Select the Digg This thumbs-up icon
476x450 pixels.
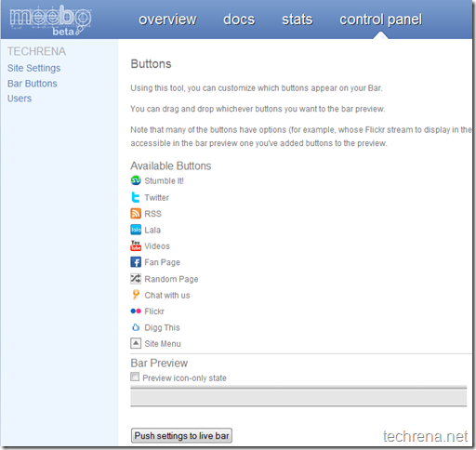click(x=136, y=327)
